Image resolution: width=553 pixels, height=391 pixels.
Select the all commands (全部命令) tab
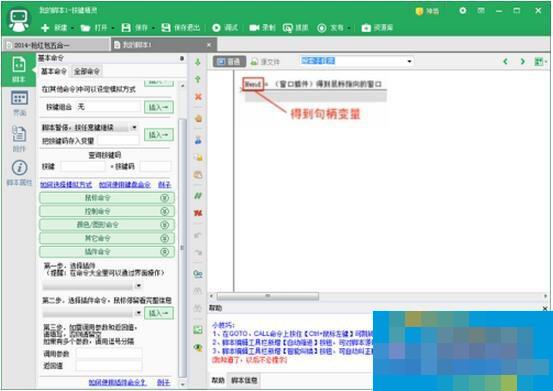click(87, 72)
